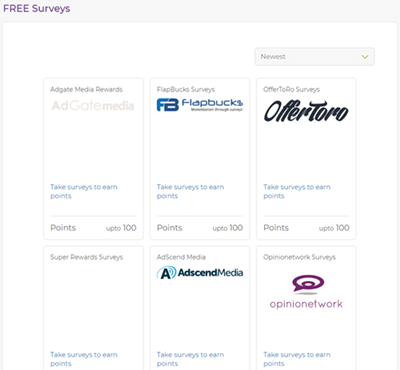
Task: Open AdScend Media card title
Action: [x=181, y=257]
